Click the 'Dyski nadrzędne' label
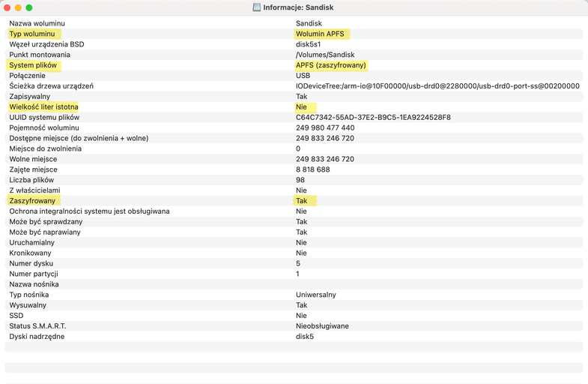 click(37, 337)
